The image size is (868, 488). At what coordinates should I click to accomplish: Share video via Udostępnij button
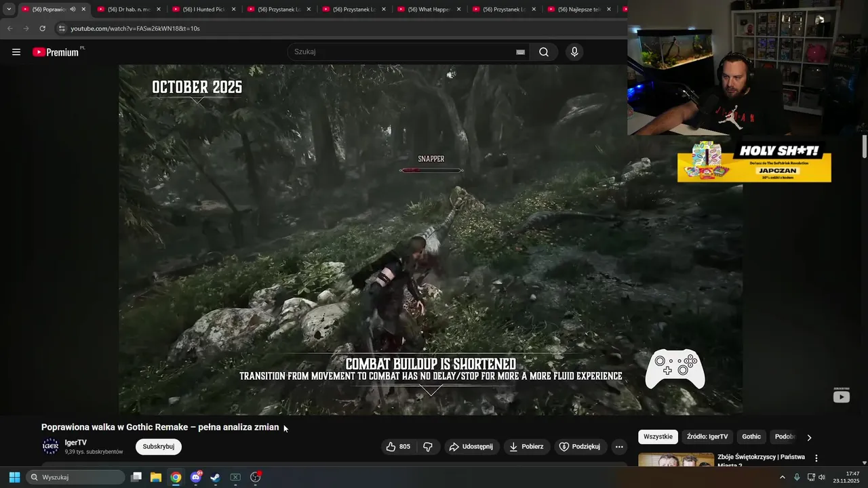pos(472,447)
